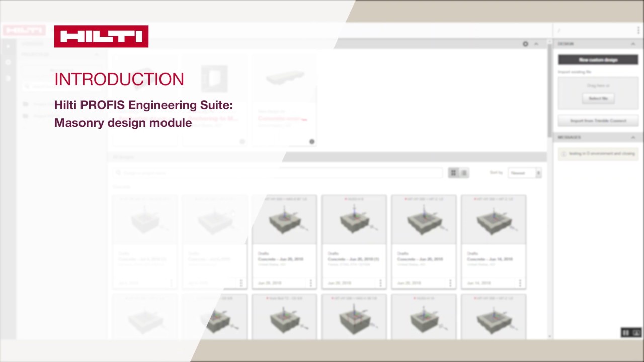Collapse the Messages panel
The width and height of the screenshot is (644, 362).
coord(633,137)
